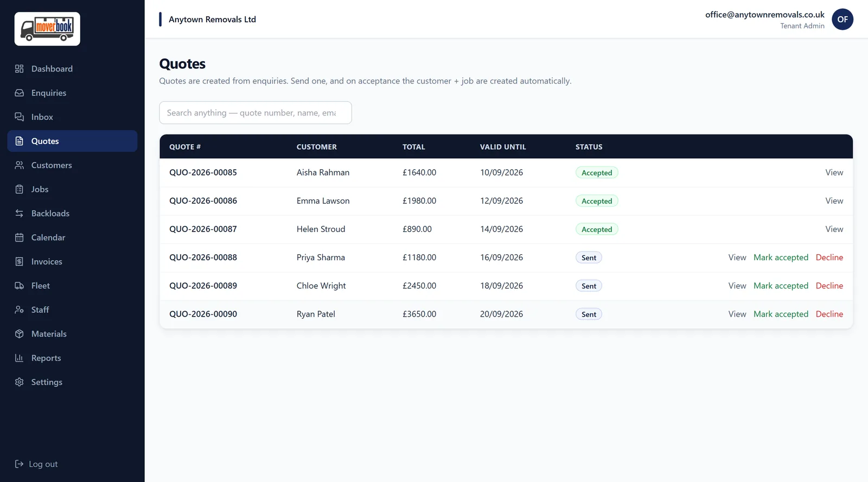Click the Materials box icon
This screenshot has height=482, width=868.
click(x=20, y=334)
